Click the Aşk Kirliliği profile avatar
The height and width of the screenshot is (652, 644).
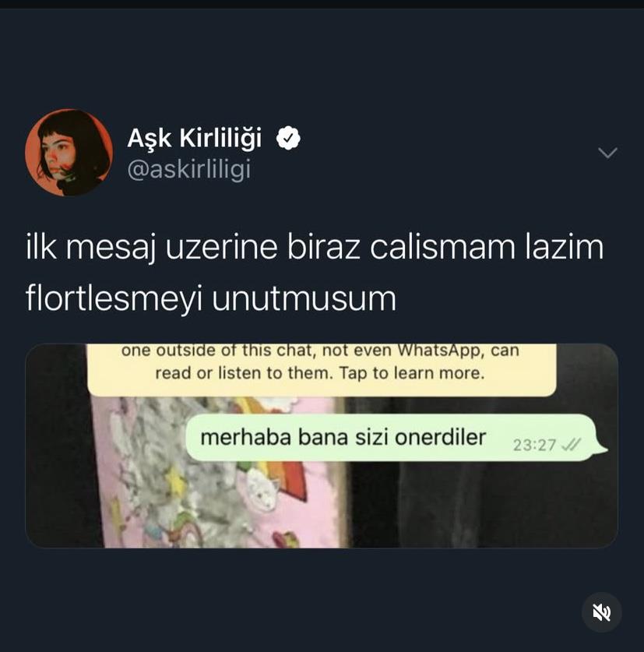tap(69, 153)
